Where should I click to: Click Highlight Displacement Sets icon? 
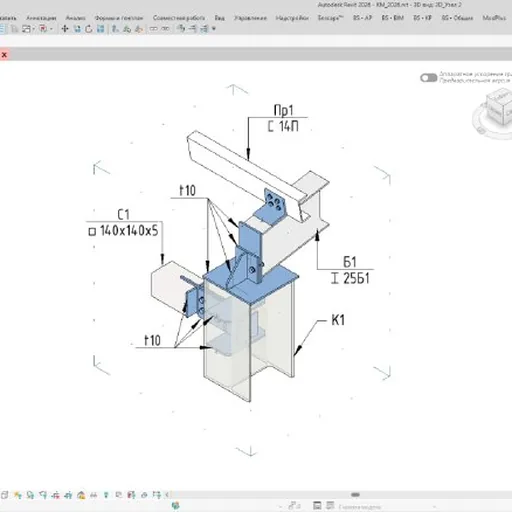144,495
